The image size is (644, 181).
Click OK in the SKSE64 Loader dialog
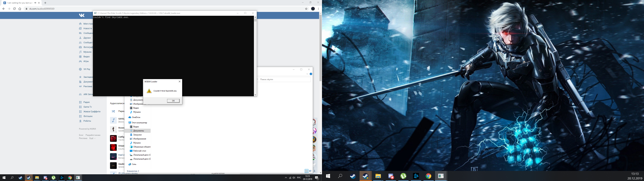[173, 101]
